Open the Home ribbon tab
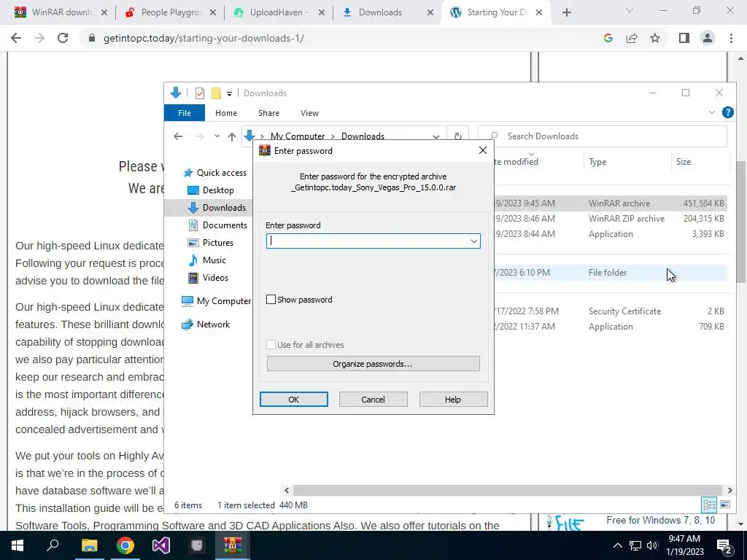 pyautogui.click(x=226, y=113)
